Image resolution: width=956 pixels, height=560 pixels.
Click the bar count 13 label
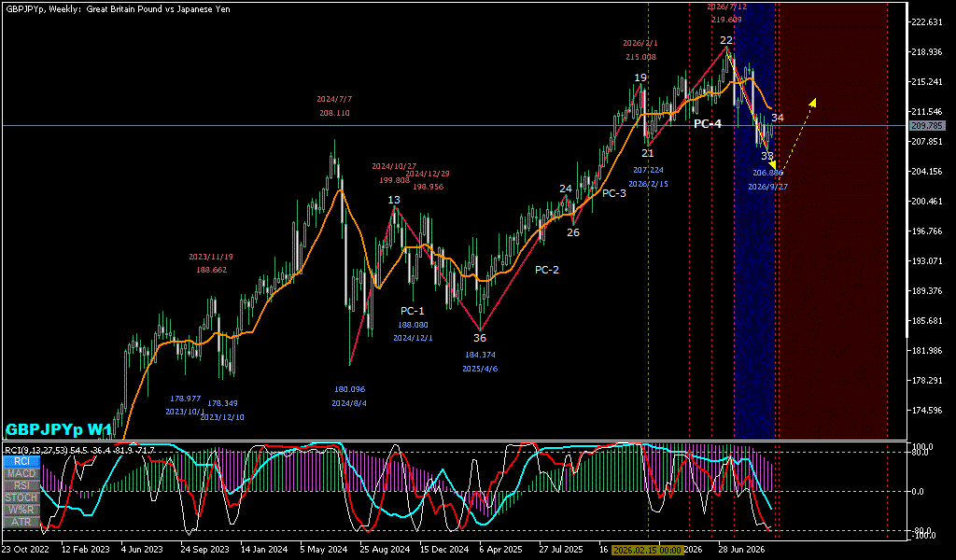click(394, 200)
